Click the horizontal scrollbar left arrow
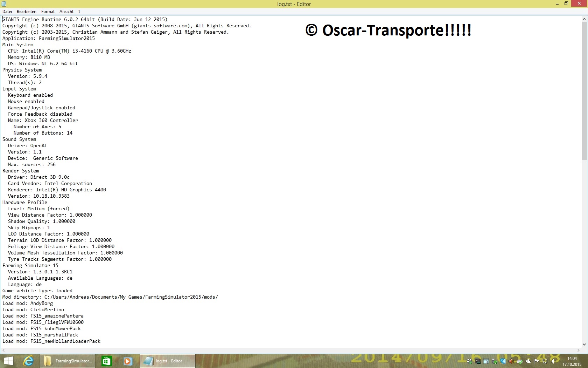The width and height of the screenshot is (588, 368). click(3, 350)
